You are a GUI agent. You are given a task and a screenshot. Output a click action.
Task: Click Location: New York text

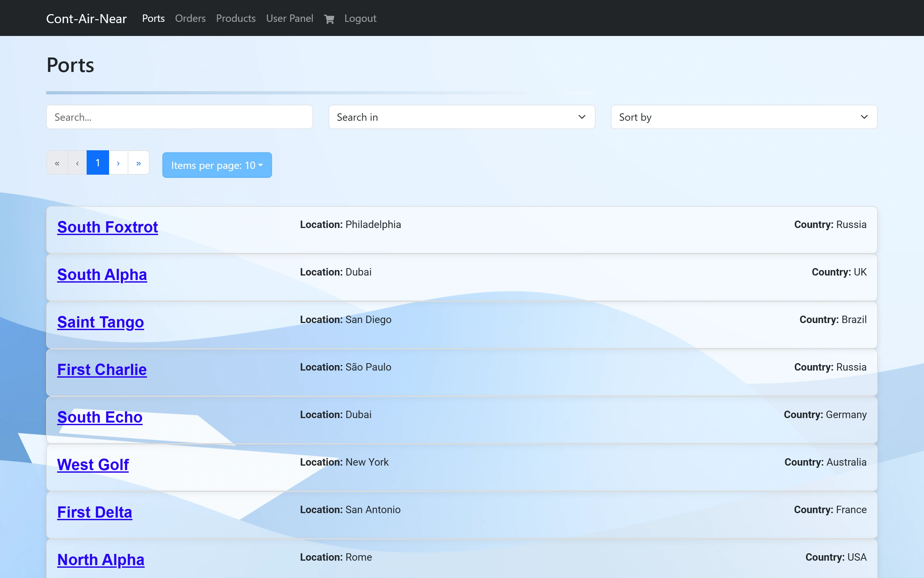(x=344, y=462)
